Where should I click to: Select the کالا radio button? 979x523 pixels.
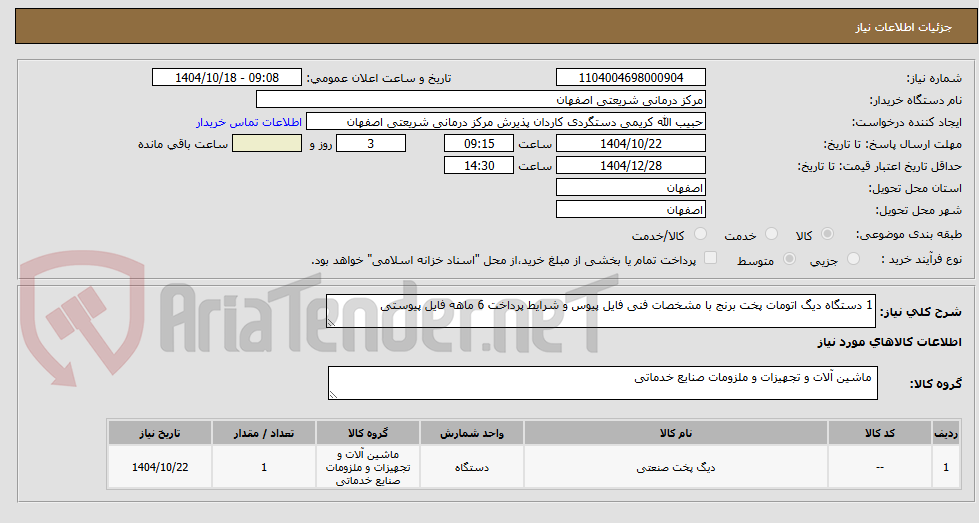click(827, 235)
